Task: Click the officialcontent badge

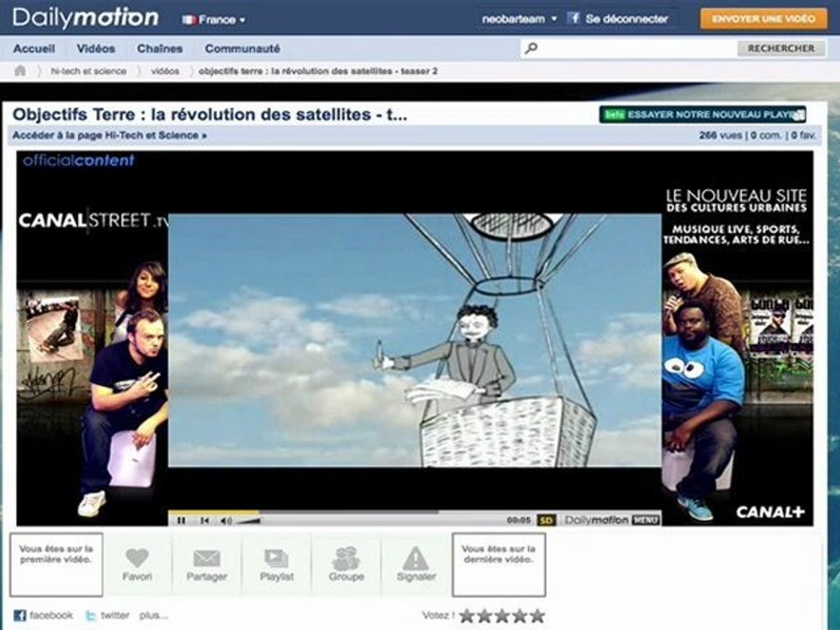Action: 78,160
